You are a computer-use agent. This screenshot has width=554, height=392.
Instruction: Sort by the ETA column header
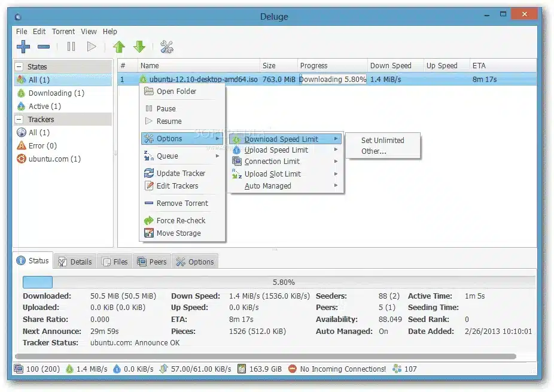(x=503, y=65)
